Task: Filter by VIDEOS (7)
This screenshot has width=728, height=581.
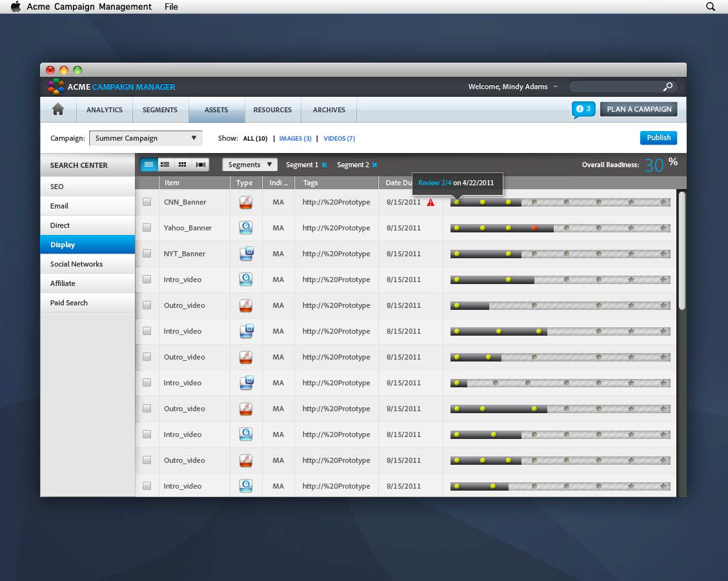Action: coord(339,138)
